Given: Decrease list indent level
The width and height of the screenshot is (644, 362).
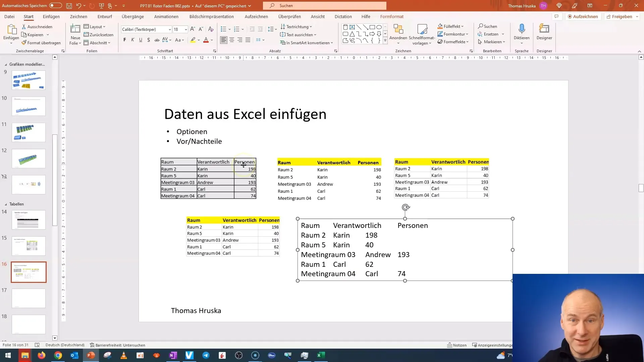Looking at the screenshot, I should point(252,29).
